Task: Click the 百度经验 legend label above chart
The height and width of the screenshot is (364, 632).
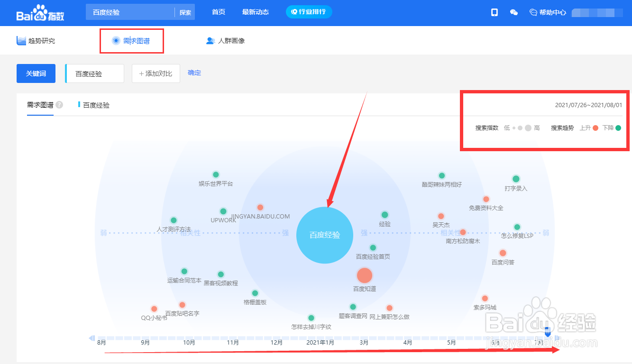Action: tap(96, 105)
